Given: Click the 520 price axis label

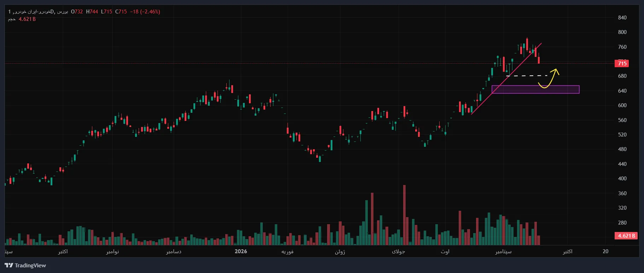Looking at the screenshot, I should tap(622, 135).
